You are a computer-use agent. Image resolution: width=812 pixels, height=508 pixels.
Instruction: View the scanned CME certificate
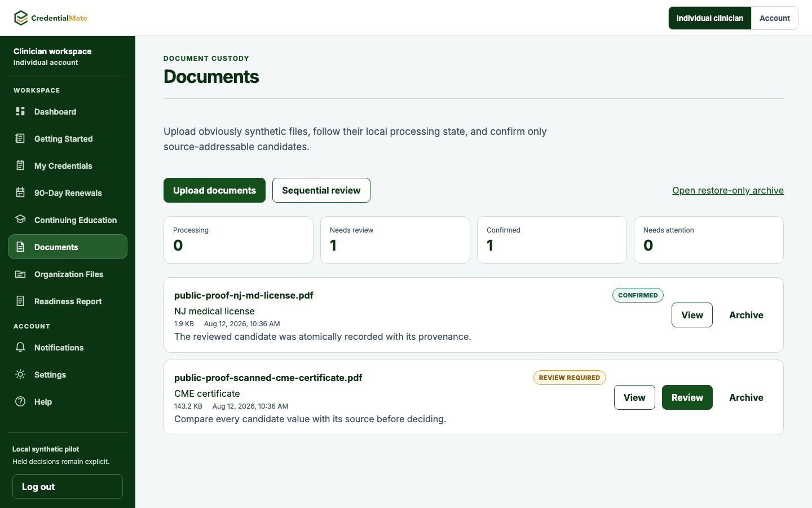coord(634,397)
